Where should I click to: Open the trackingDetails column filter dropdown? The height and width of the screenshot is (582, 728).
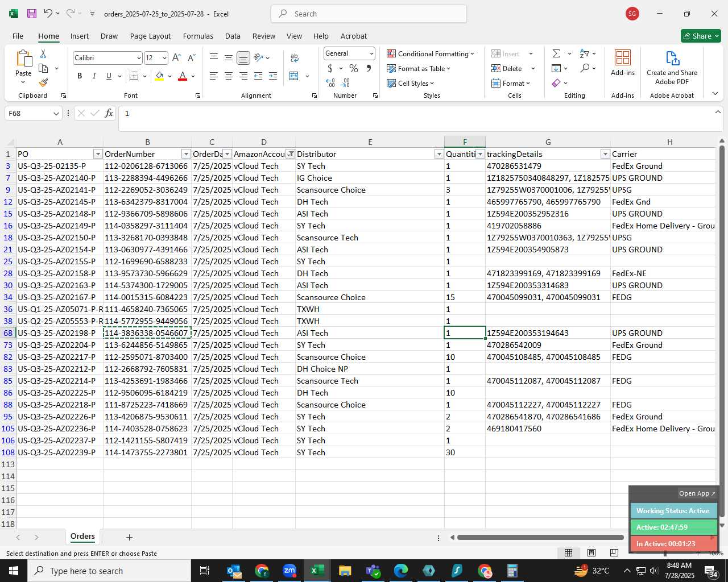(x=606, y=154)
